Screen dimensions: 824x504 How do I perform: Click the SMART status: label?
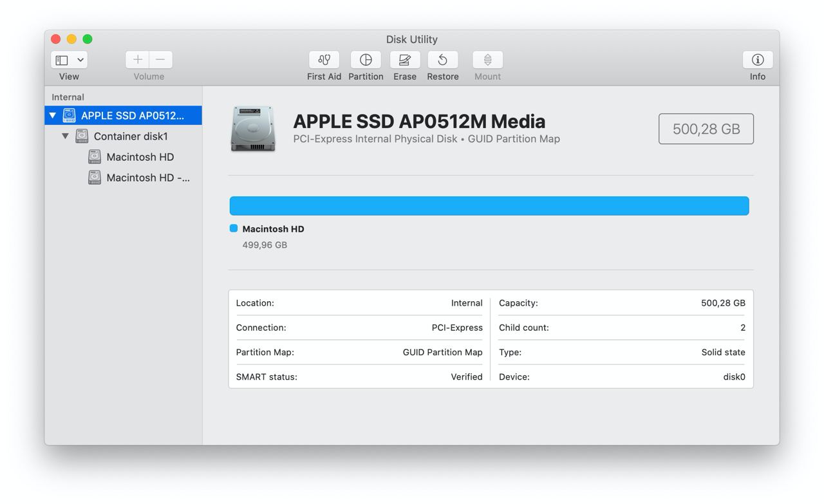[x=267, y=377]
